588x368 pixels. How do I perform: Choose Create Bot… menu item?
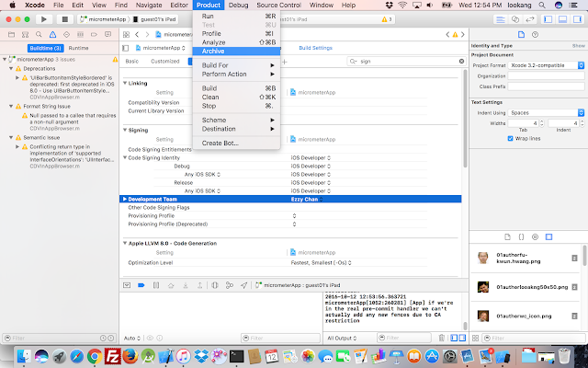click(x=236, y=144)
